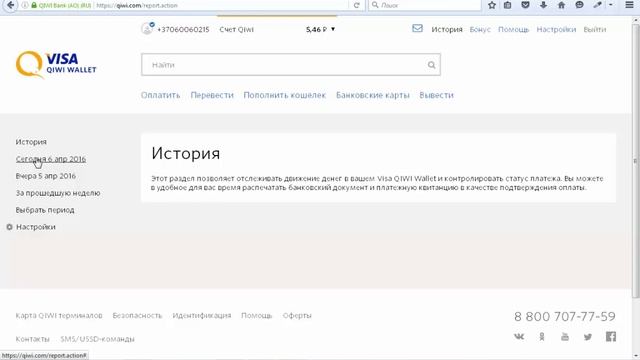Click the browser home icon
The height and width of the screenshot is (360, 640).
point(561,5)
